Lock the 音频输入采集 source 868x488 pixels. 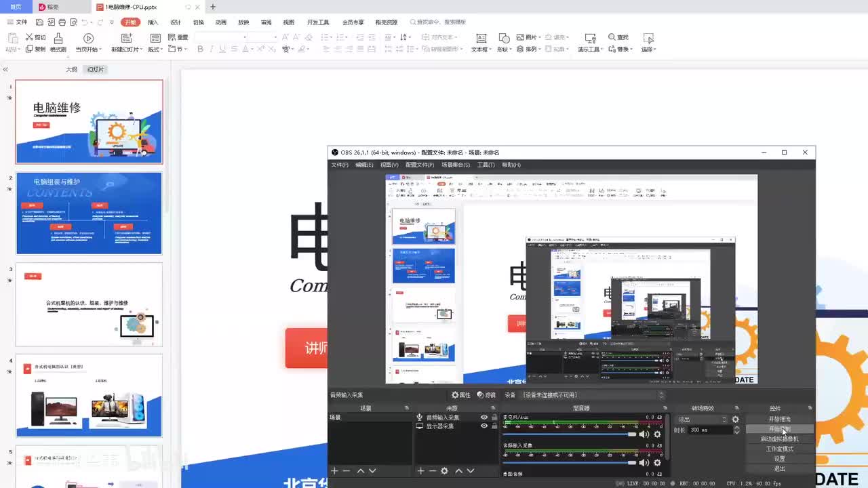point(494,418)
